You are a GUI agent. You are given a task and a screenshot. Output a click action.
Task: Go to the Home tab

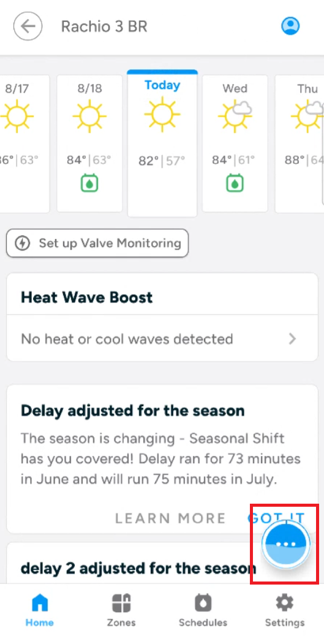click(x=39, y=611)
